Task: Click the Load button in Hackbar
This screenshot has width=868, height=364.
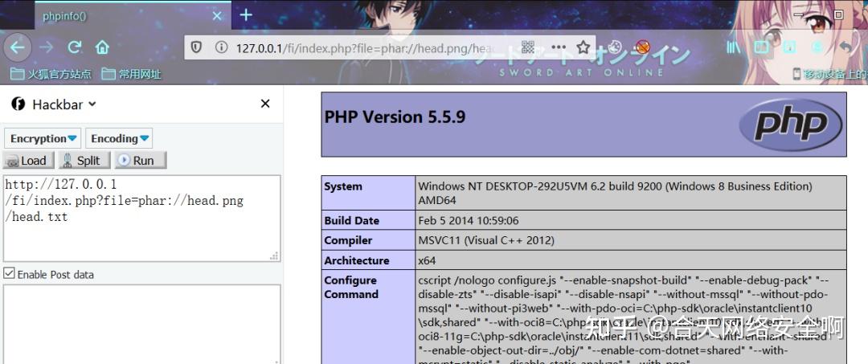Action: pyautogui.click(x=29, y=161)
